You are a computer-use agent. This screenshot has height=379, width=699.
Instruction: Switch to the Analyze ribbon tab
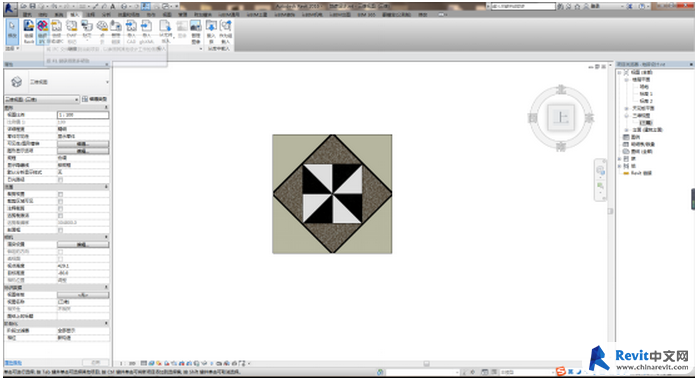tap(106, 15)
